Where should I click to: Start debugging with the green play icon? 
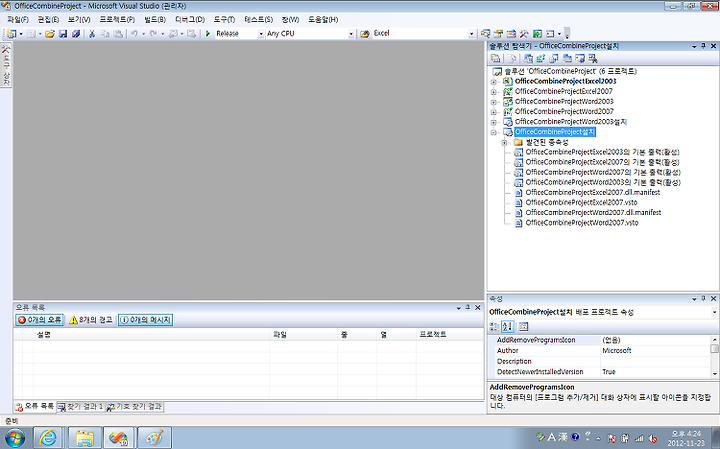pyautogui.click(x=208, y=34)
